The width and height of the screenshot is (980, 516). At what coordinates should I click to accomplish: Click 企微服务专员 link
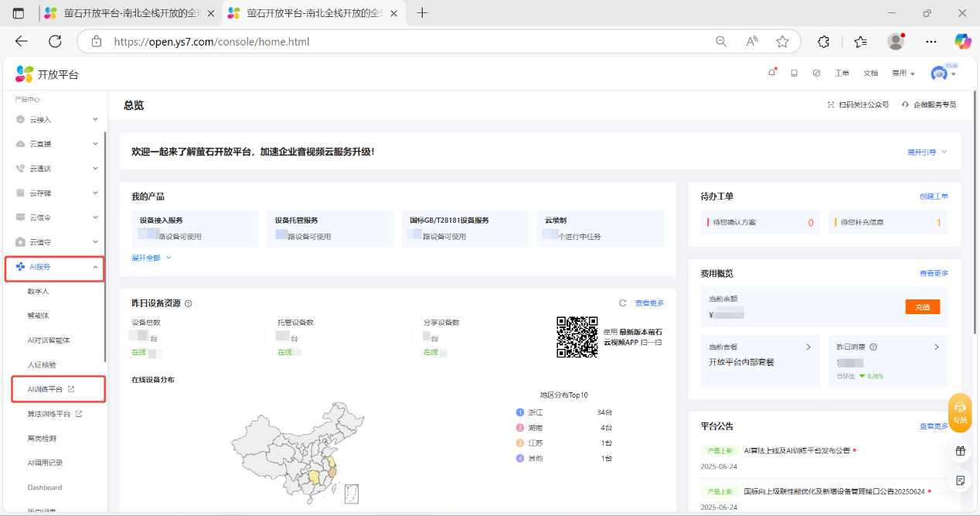929,104
